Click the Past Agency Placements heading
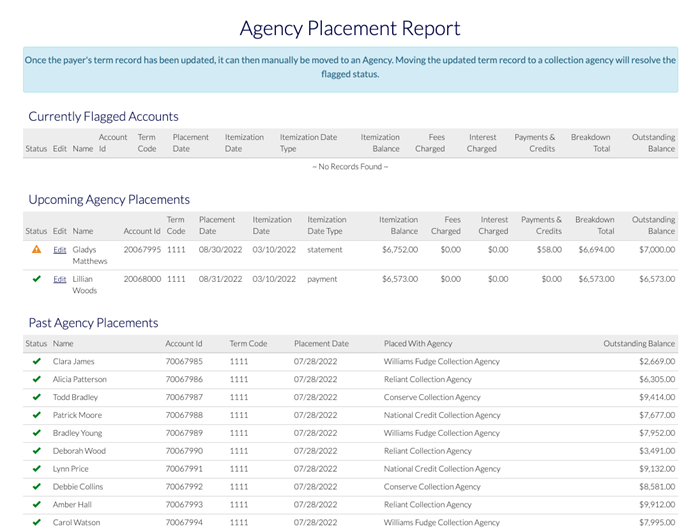This screenshot has height=531, width=700. click(93, 323)
